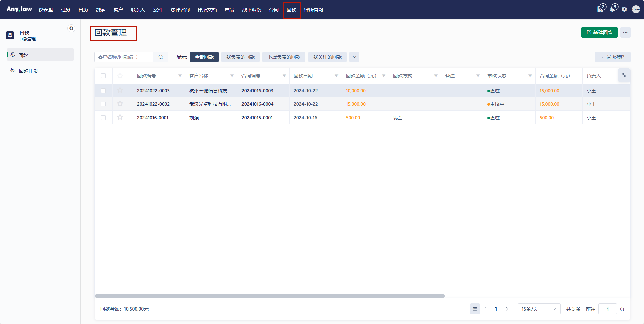Viewport: 644px width, 324px height.
Task: Tick checkbox for row 20241016-0001
Action: 103,118
